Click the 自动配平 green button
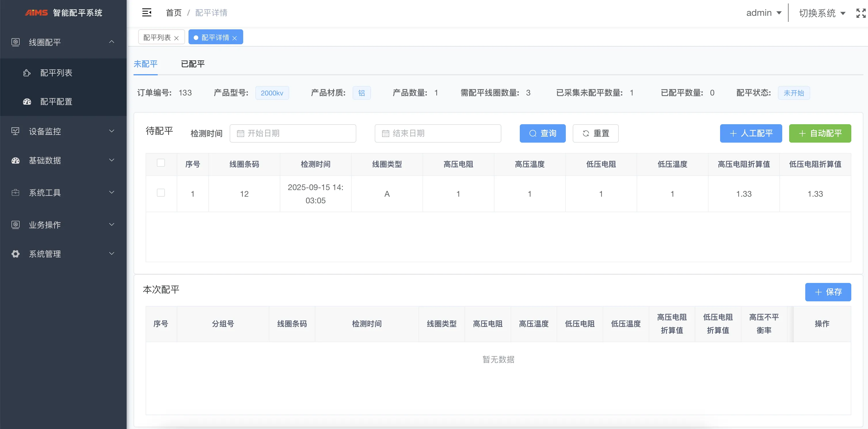868x429 pixels. coord(820,133)
